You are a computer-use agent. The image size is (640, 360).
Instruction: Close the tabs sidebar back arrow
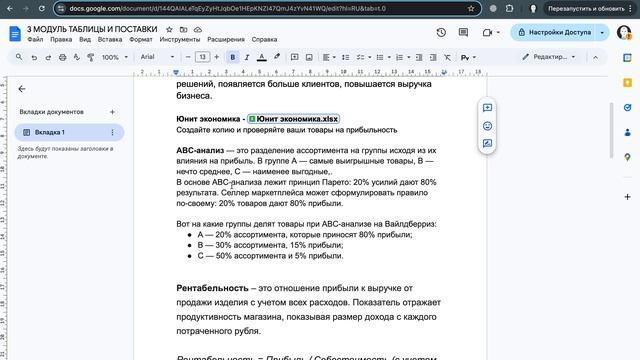tap(22, 89)
